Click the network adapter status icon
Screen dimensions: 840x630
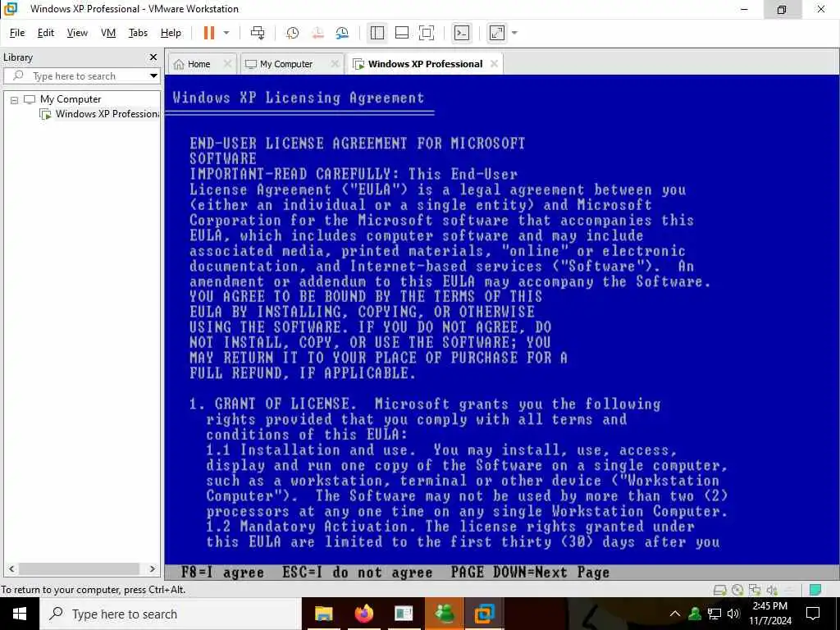point(755,590)
